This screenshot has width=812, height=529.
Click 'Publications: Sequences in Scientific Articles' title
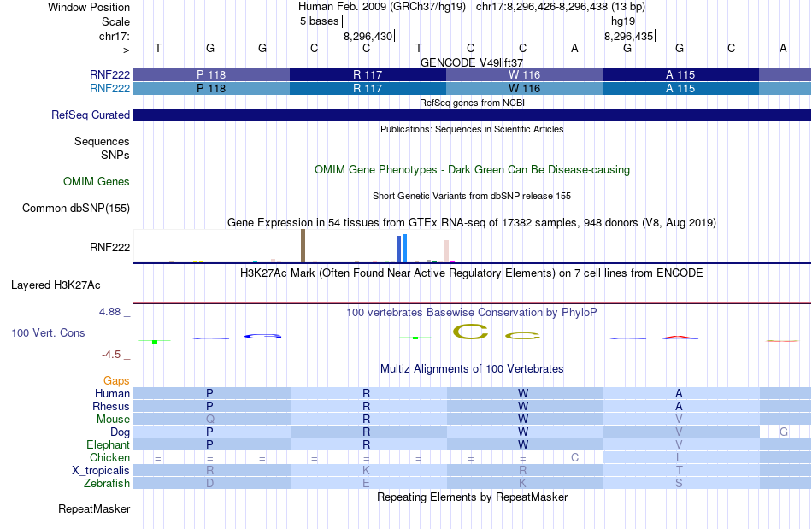coord(472,129)
